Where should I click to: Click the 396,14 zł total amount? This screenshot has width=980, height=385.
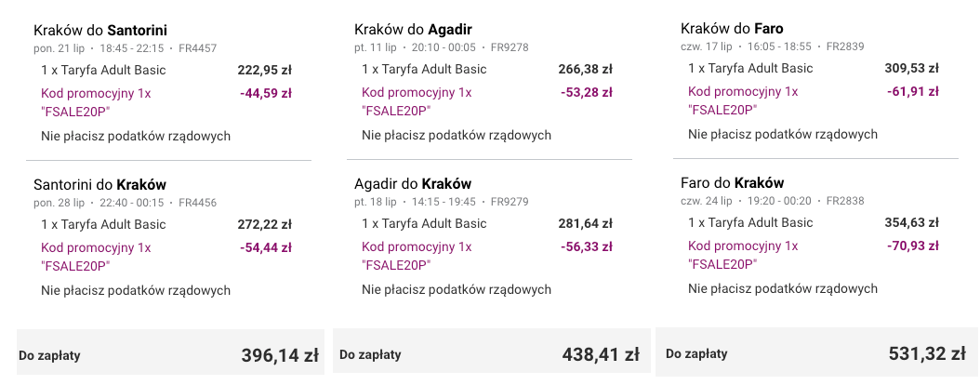[x=279, y=355]
